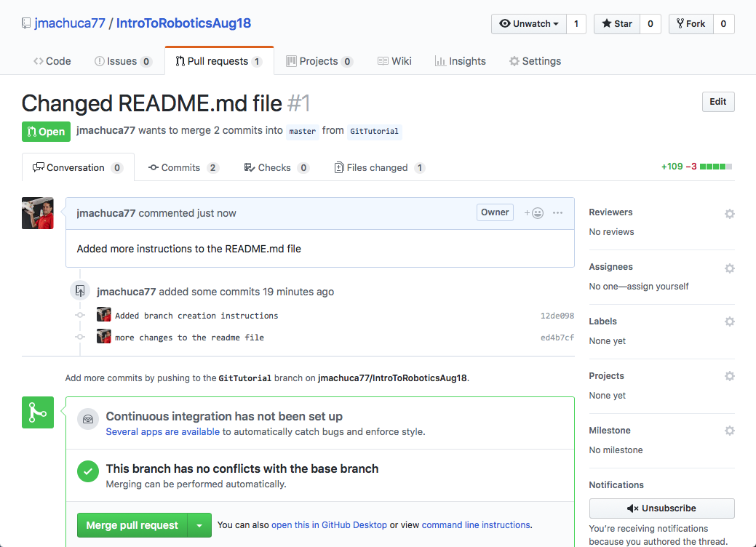The width and height of the screenshot is (756, 547).
Task: Open the jmachuca77 owner link
Action: click(69, 23)
